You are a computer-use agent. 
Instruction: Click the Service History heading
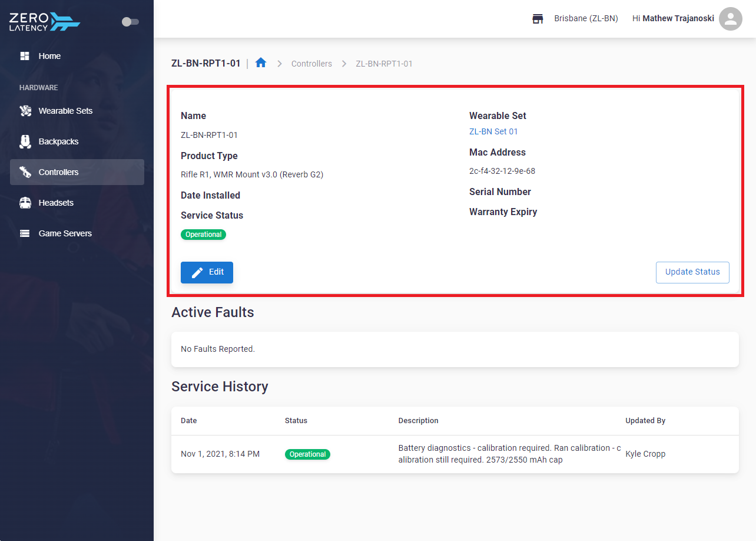click(220, 387)
